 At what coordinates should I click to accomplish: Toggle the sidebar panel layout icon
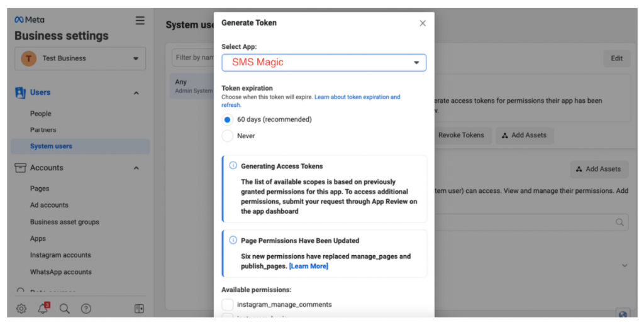coord(139,309)
